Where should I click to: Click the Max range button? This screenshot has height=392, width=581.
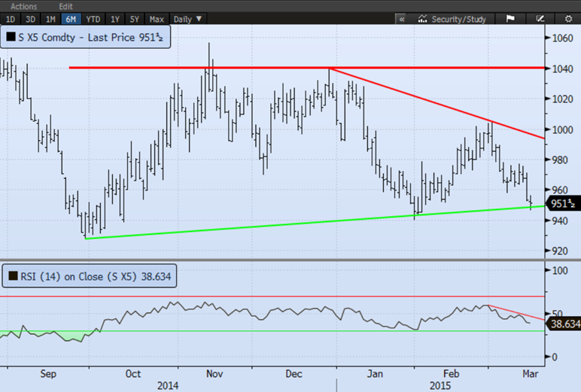click(x=157, y=19)
